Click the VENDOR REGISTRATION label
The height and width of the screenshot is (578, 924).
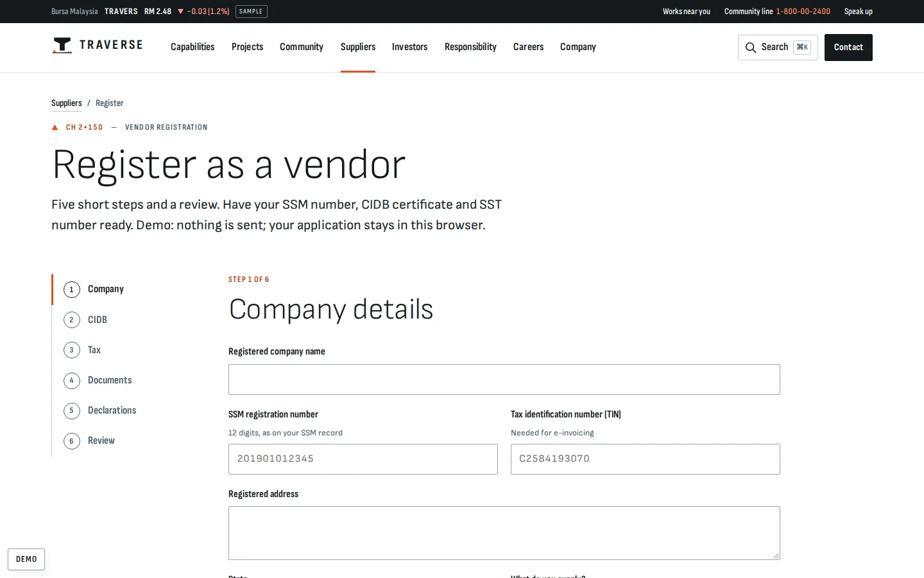tap(166, 127)
